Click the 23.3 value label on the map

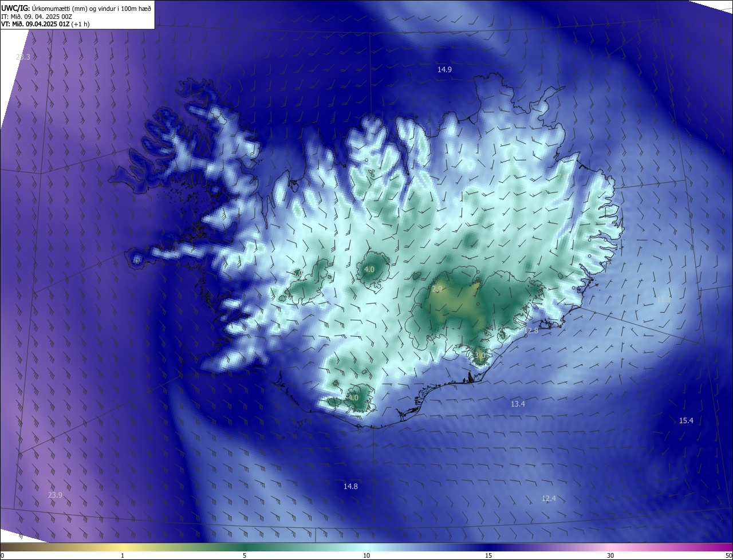point(23,57)
